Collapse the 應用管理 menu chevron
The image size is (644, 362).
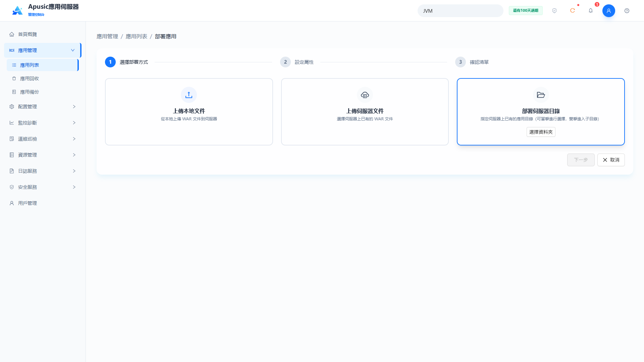[x=73, y=50]
